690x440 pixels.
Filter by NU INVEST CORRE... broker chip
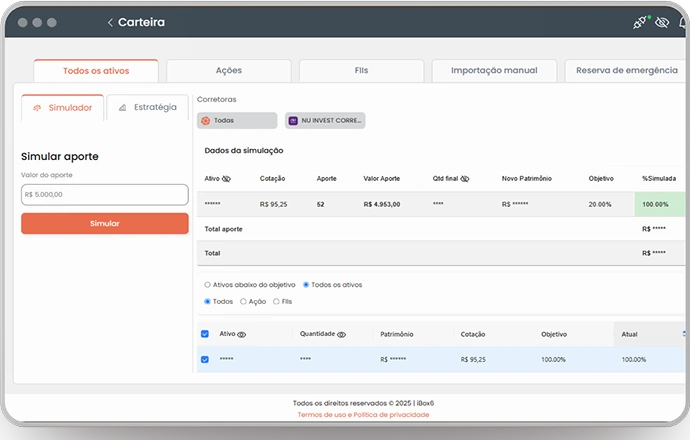325,121
